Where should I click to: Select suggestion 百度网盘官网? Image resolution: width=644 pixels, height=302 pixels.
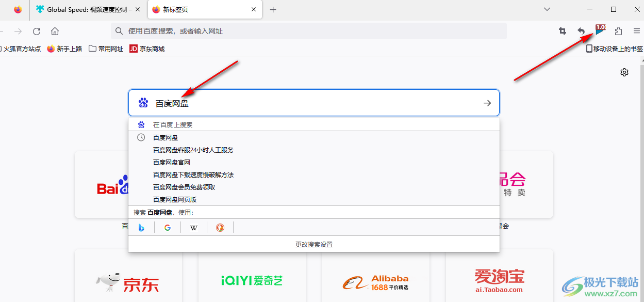point(314,162)
